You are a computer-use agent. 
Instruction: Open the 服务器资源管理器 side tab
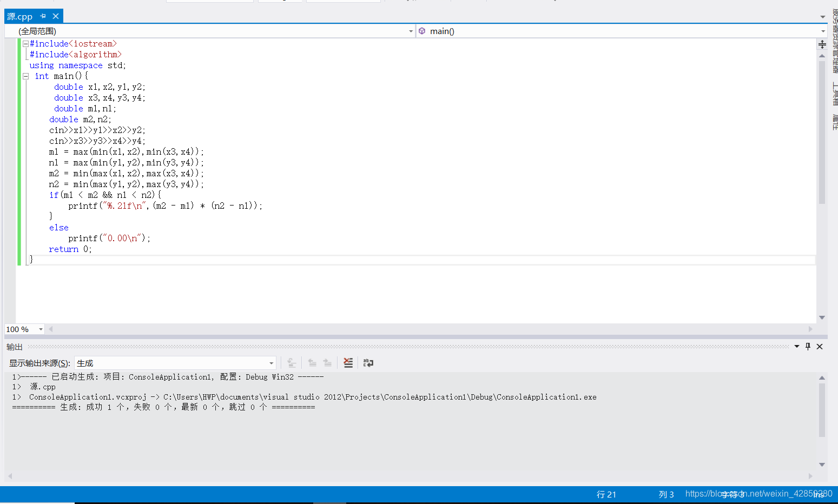tap(834, 42)
